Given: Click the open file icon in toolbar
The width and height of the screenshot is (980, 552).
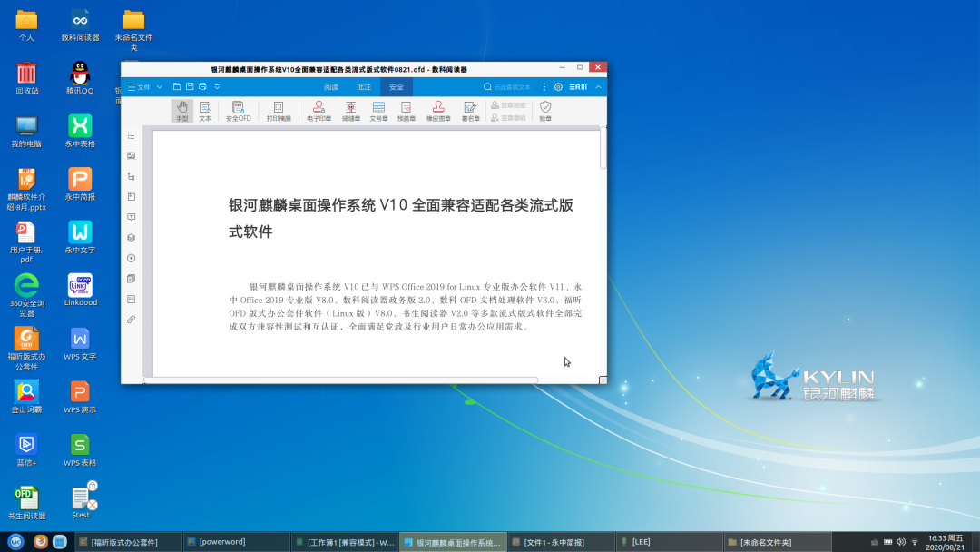Looking at the screenshot, I should pyautogui.click(x=177, y=87).
